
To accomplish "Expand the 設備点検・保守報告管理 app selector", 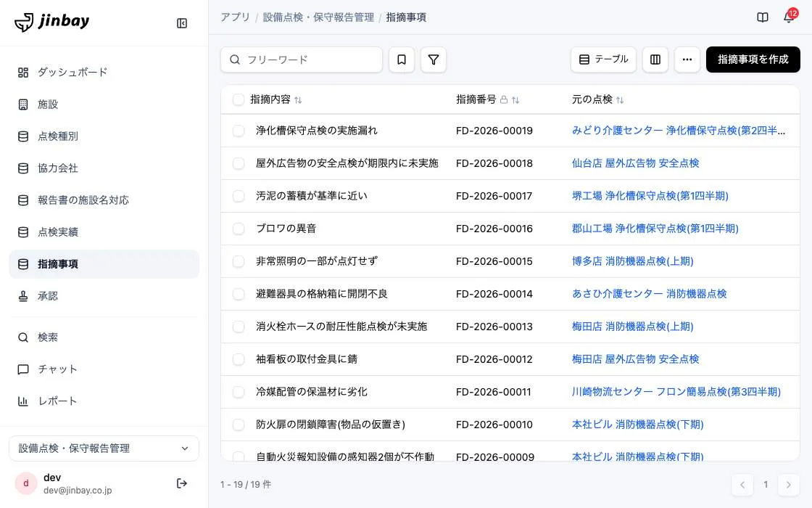I will click(104, 448).
